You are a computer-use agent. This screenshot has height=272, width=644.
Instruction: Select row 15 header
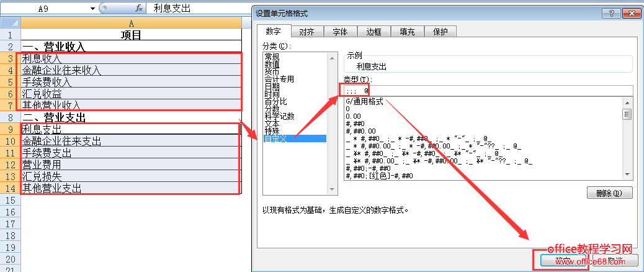11,201
